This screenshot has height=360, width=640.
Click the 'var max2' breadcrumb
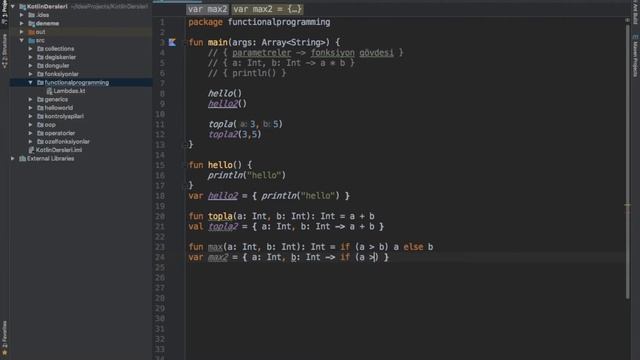[x=207, y=9]
